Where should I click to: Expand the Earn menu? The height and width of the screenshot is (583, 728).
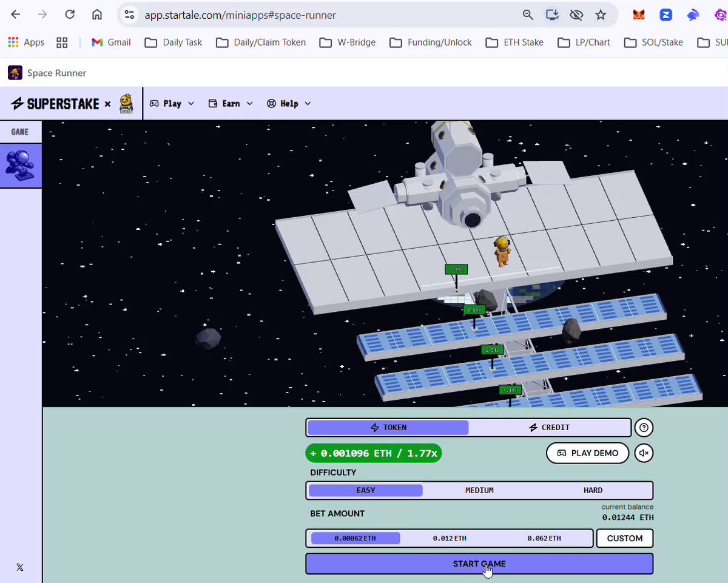pos(231,104)
